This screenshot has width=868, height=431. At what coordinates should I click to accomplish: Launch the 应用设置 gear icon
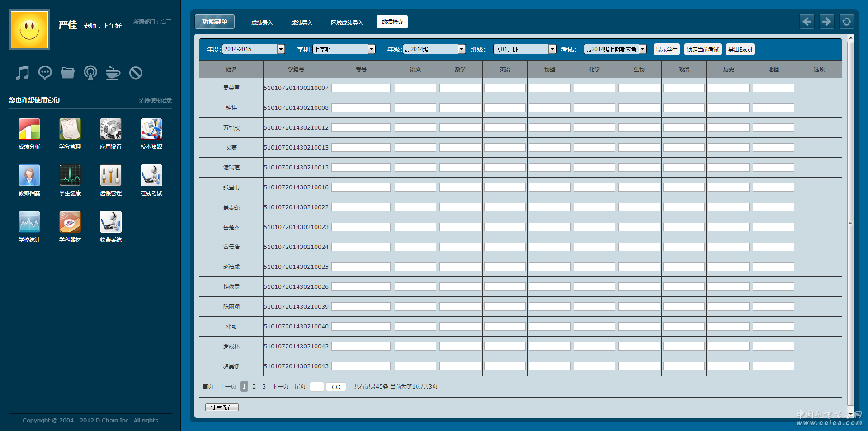point(111,129)
